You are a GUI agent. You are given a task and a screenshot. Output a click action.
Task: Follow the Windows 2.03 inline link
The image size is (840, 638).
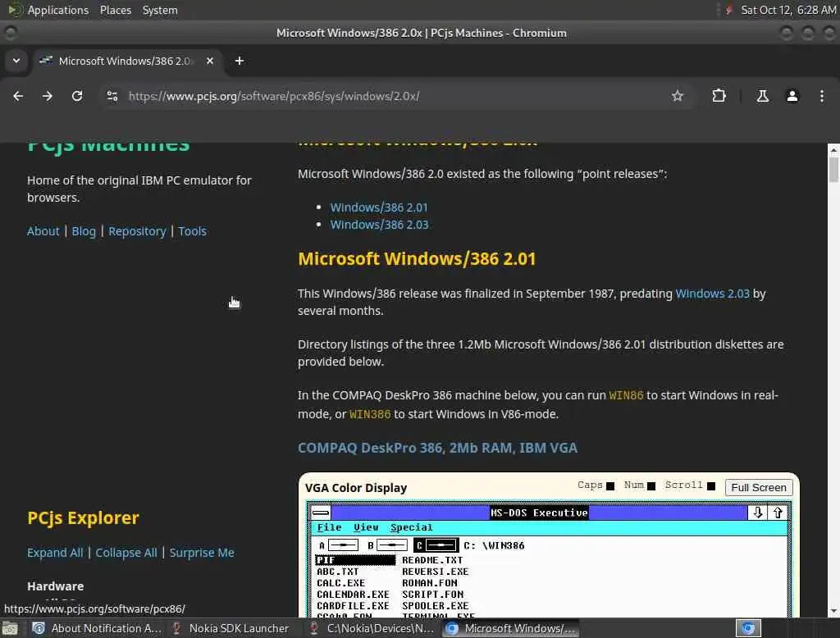click(713, 294)
